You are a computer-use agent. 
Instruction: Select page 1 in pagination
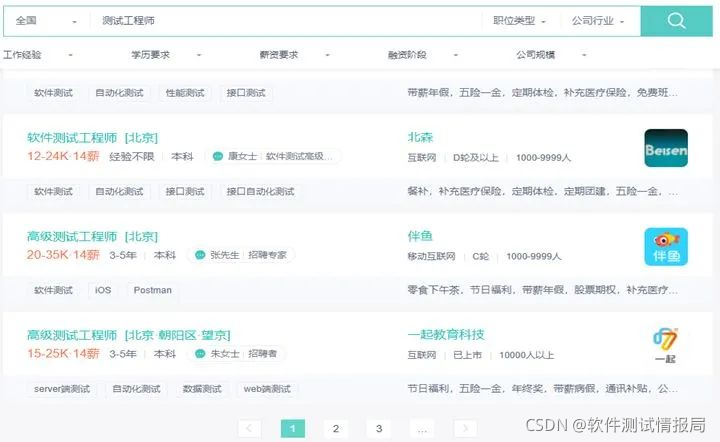pos(292,428)
